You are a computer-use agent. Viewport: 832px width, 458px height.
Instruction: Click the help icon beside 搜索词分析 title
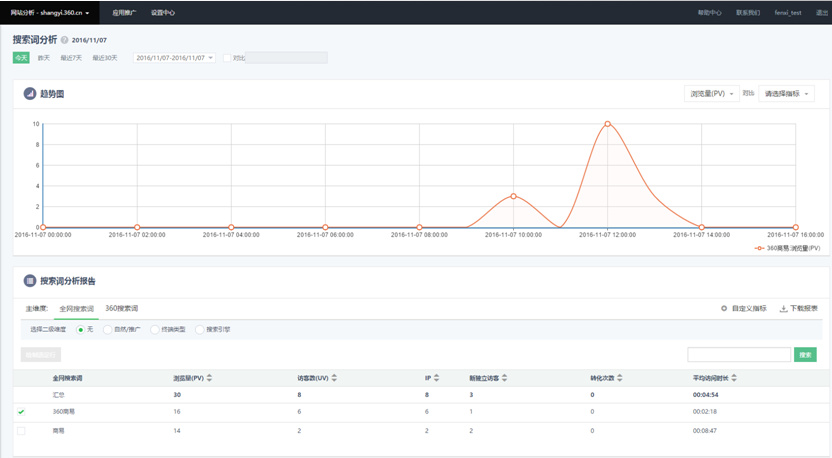point(65,40)
